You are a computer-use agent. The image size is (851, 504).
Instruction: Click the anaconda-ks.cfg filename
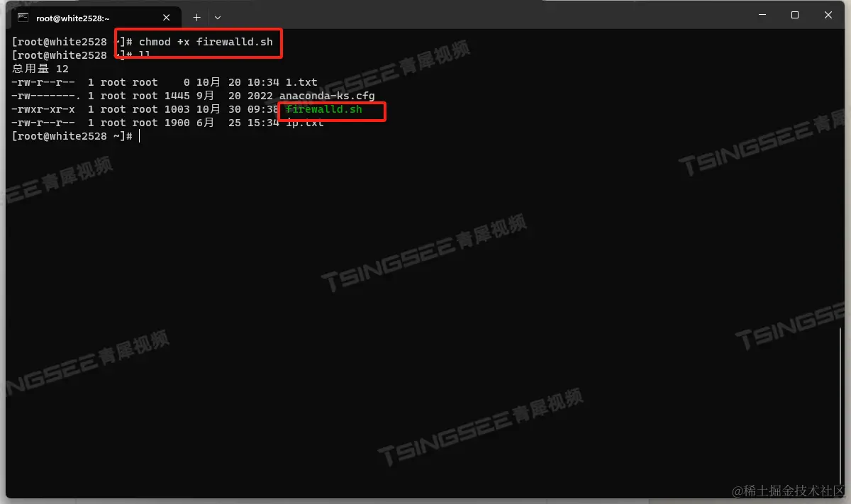[x=327, y=96]
